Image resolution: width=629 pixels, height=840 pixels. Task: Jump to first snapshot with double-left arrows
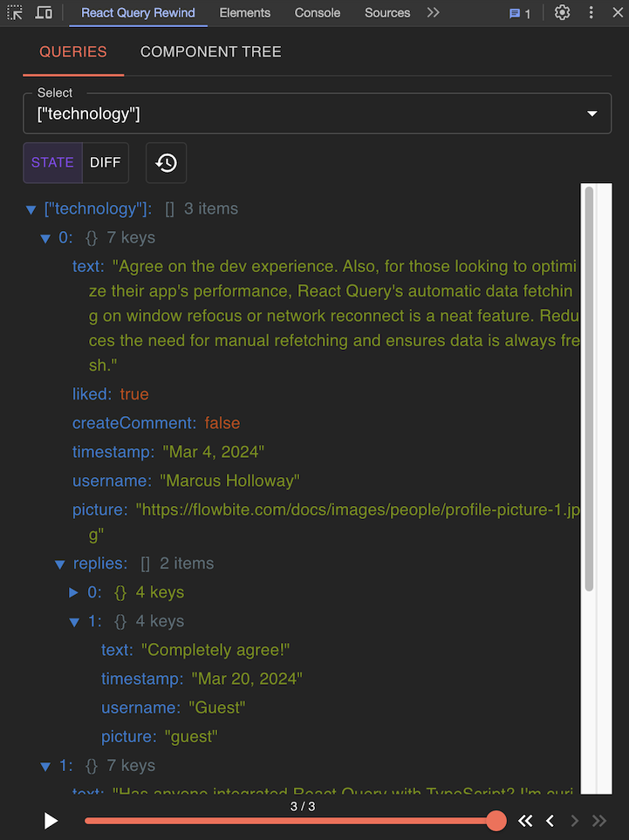tap(525, 821)
